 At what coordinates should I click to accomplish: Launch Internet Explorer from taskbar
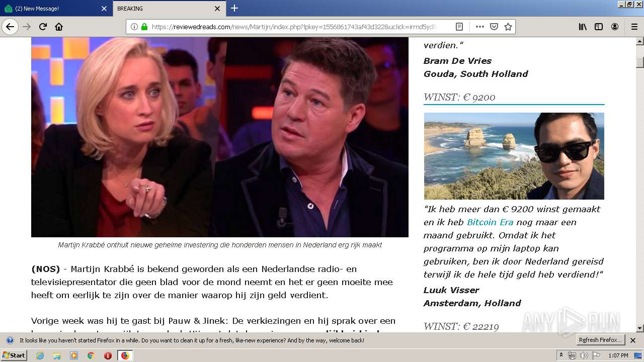click(40, 355)
